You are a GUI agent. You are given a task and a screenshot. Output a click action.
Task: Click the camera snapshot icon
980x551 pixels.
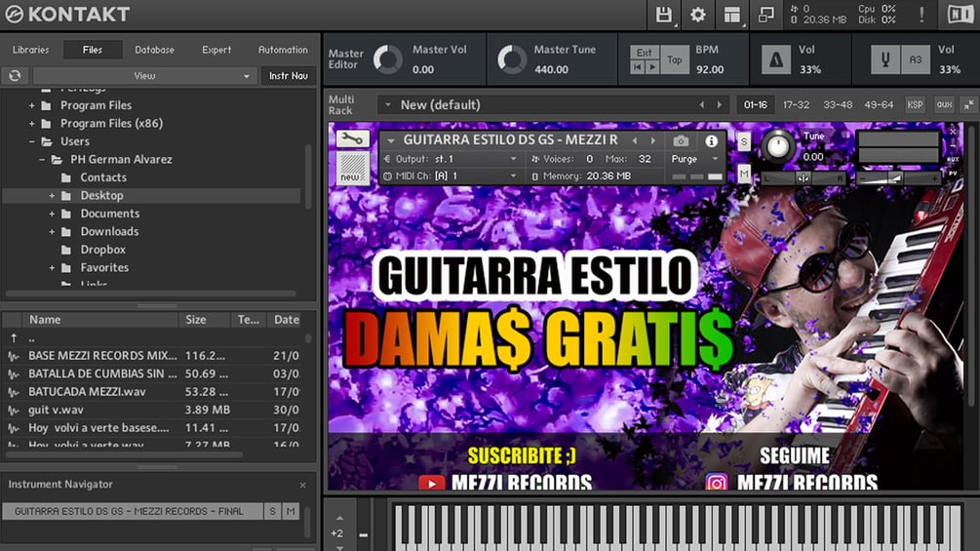[x=681, y=141]
